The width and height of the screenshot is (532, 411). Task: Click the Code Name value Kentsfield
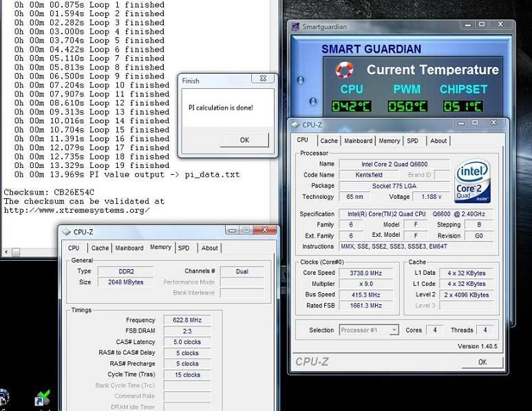369,175
